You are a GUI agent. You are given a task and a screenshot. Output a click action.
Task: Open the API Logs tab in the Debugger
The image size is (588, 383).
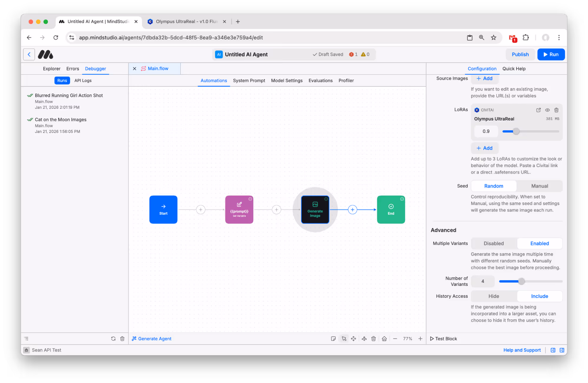pos(83,80)
